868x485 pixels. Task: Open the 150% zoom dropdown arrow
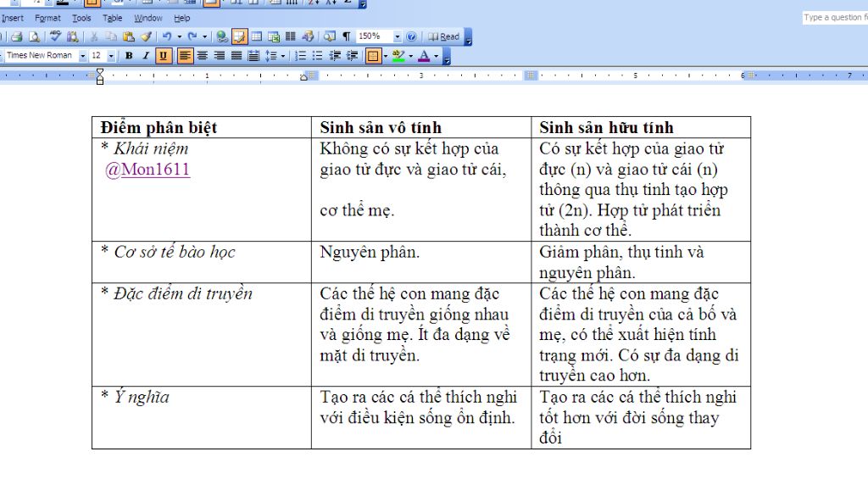397,36
